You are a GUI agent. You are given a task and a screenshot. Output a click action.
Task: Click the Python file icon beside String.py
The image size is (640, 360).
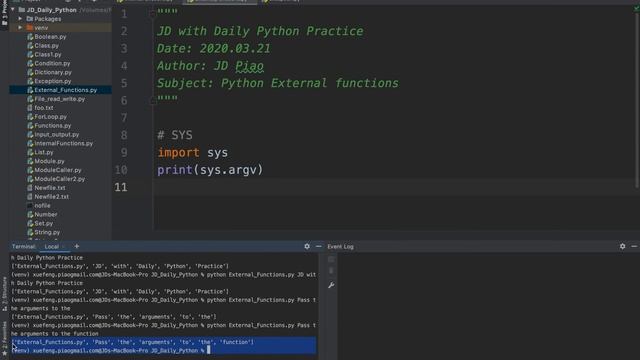pos(30,232)
